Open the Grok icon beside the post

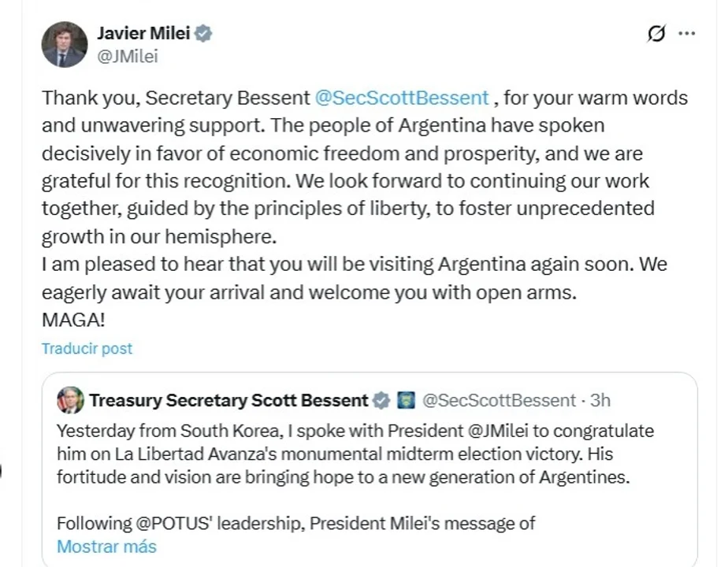655,33
